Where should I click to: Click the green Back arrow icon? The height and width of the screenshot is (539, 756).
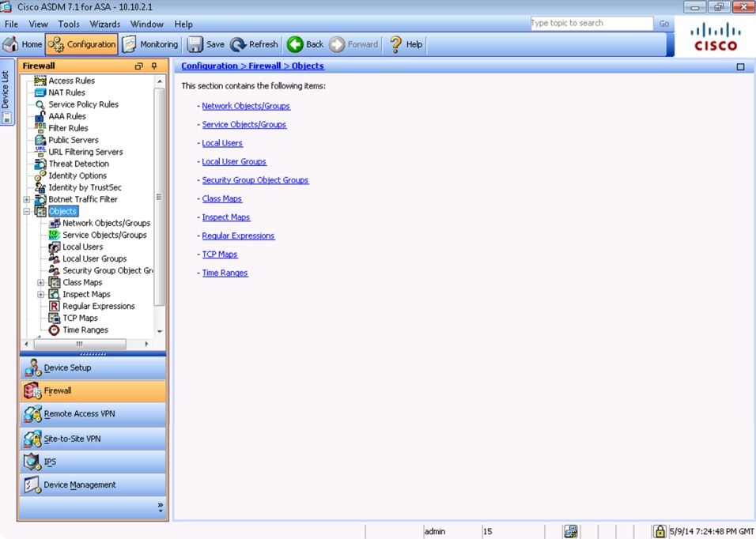(x=295, y=45)
